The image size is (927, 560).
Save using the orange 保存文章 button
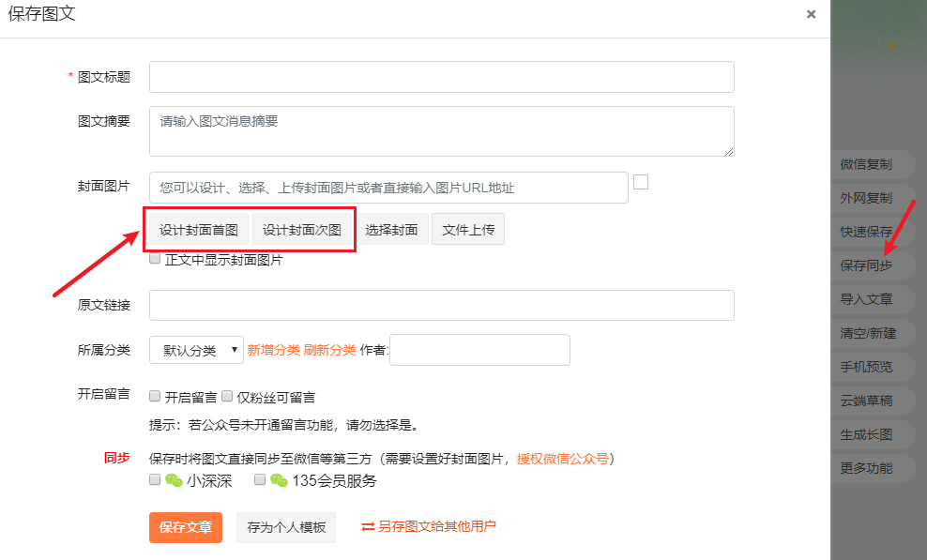click(186, 527)
